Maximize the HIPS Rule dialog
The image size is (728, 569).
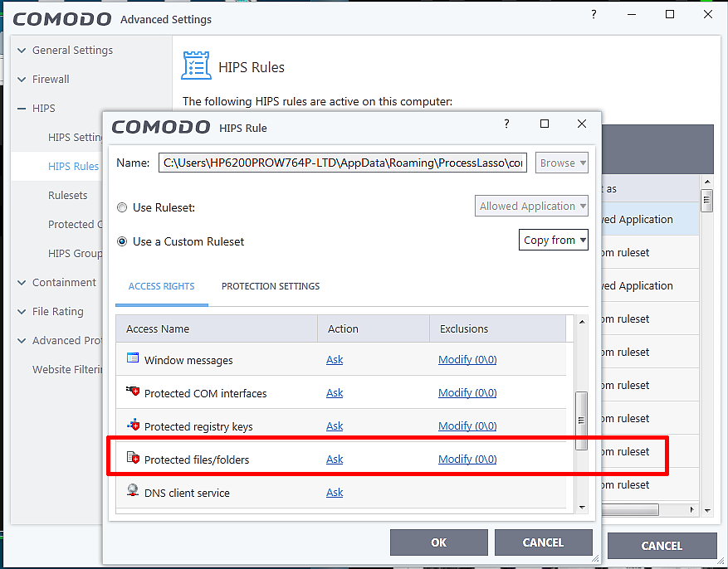coord(545,124)
